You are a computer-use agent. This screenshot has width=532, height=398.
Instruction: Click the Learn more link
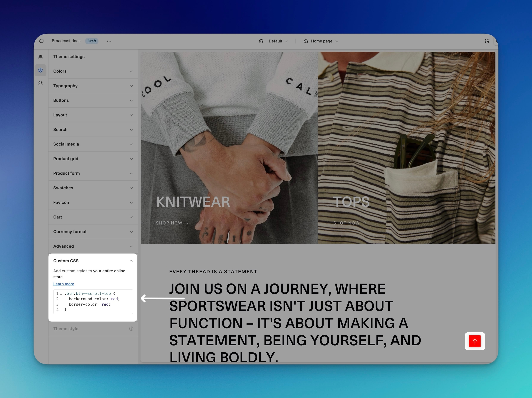click(x=64, y=284)
